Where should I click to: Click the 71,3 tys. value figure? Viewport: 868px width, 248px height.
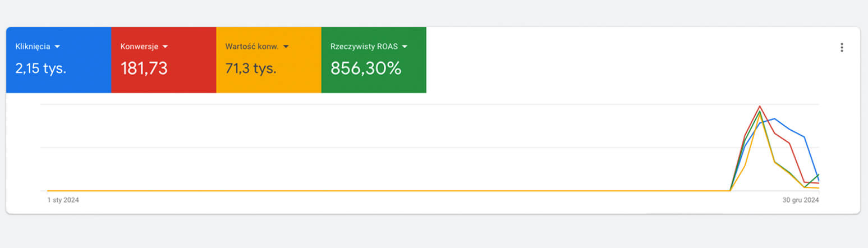click(x=251, y=68)
